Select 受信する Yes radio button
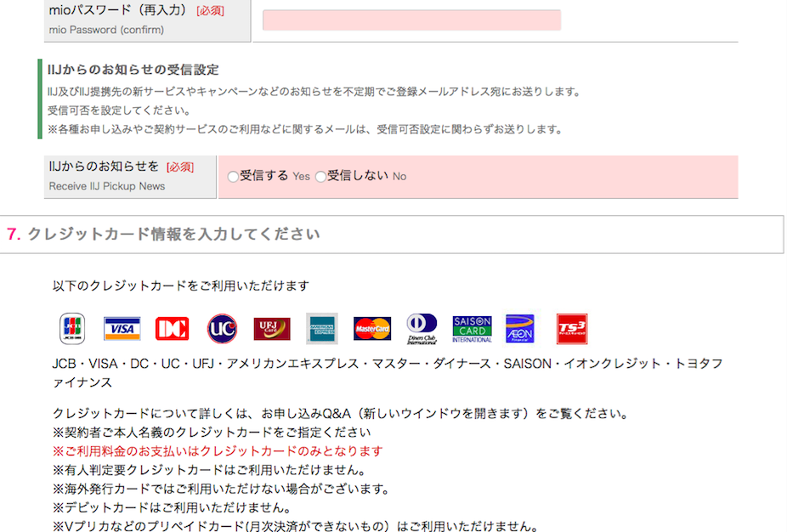 tap(233, 177)
